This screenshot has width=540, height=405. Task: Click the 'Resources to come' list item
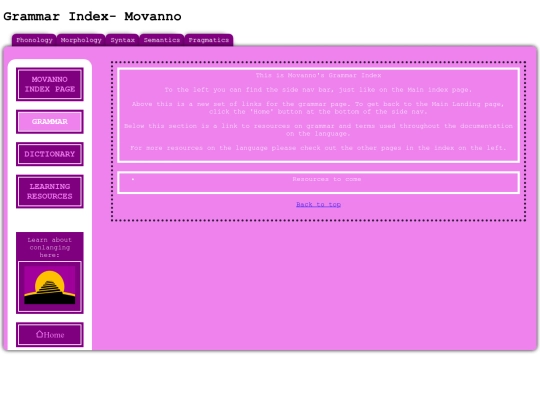click(326, 179)
